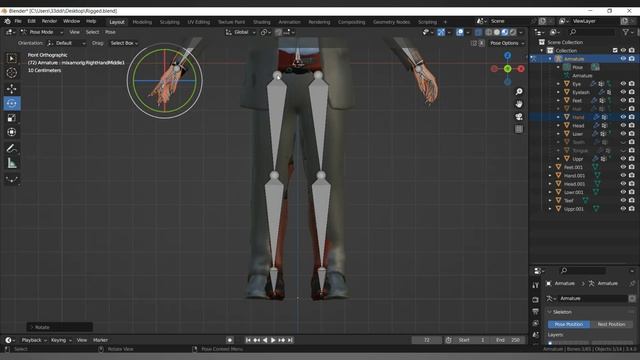Jump to the first frame
Image resolution: width=640 pixels, height=360 pixels.
(x=248, y=340)
